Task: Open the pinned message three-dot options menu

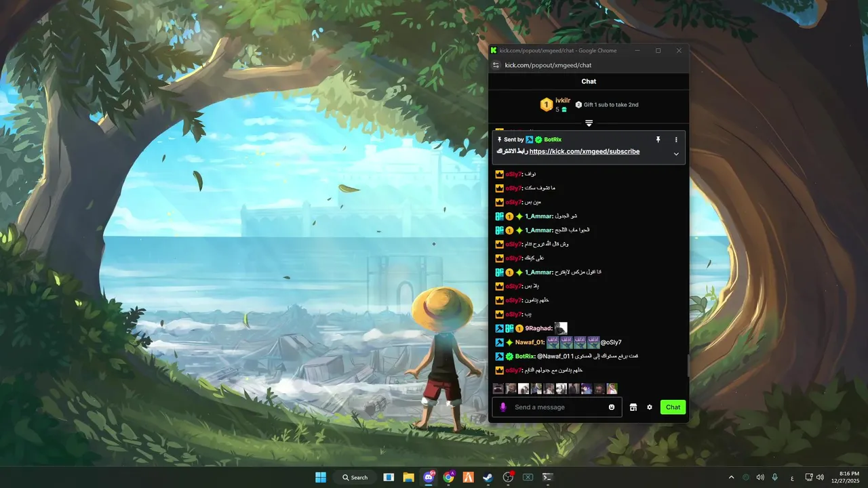Action: pyautogui.click(x=676, y=140)
